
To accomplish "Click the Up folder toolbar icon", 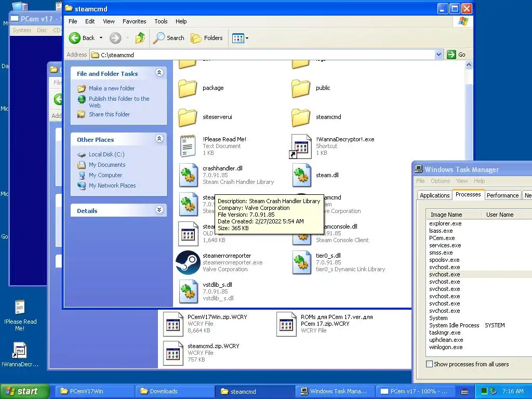I will (x=140, y=38).
